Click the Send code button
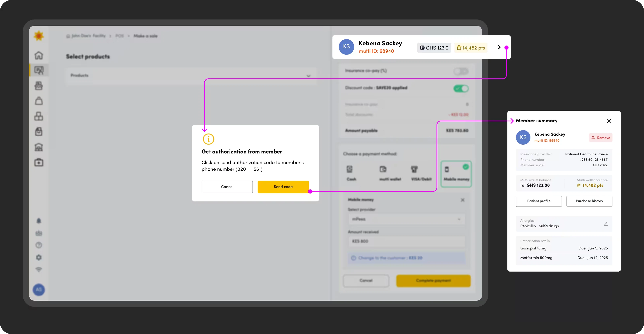Screen dimensions: 644x334 283,187
